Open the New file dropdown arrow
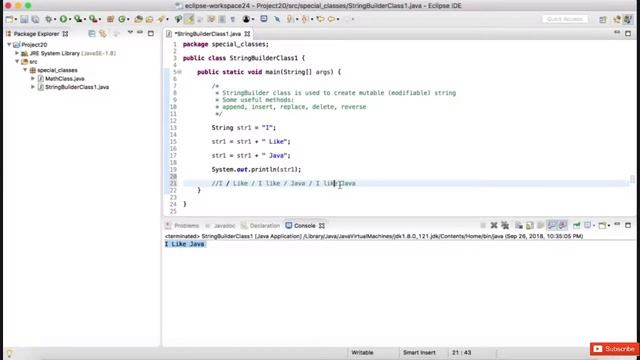The width and height of the screenshot is (640, 360). pyautogui.click(x=16, y=19)
